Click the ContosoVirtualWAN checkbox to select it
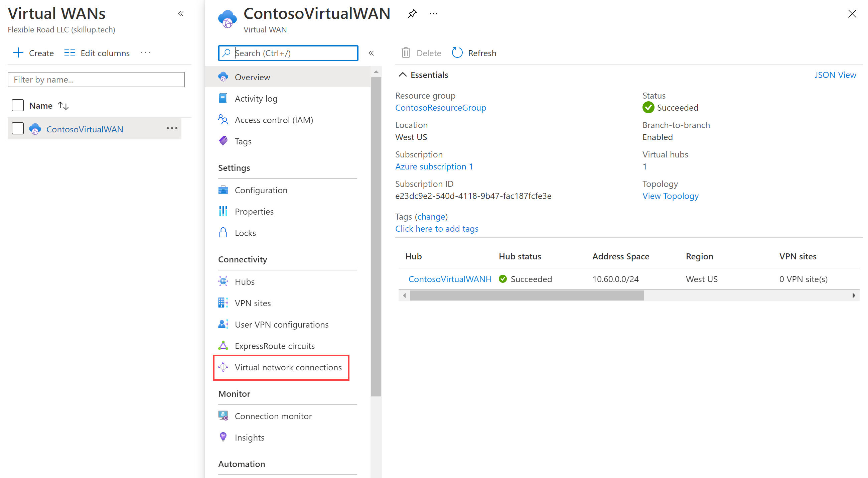868x478 pixels. [x=17, y=129]
